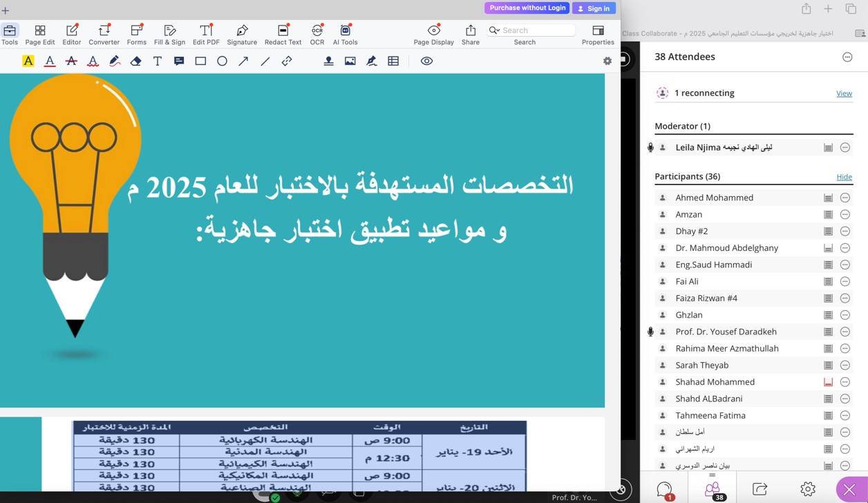View the reconnecting attendee
This screenshot has width=868, height=503.
point(844,93)
